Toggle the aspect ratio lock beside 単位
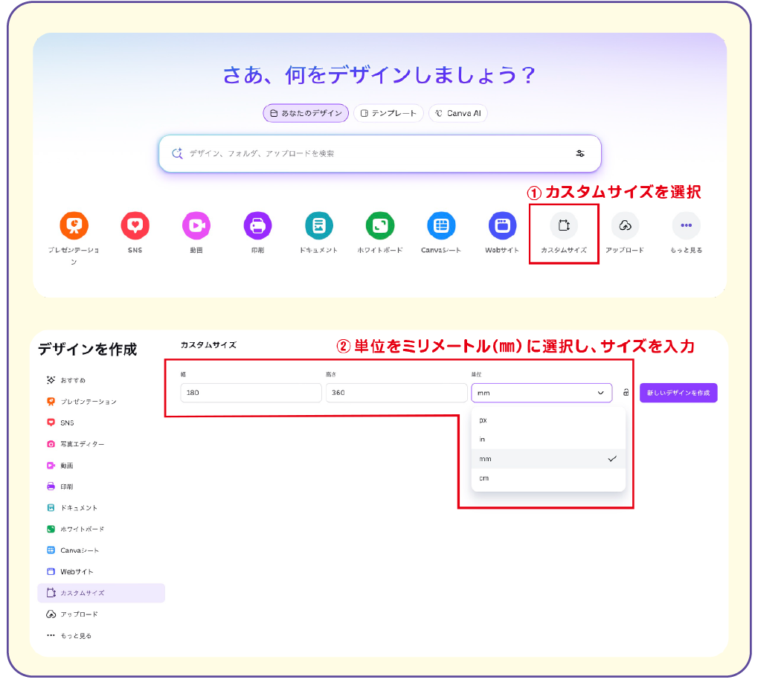 click(626, 393)
